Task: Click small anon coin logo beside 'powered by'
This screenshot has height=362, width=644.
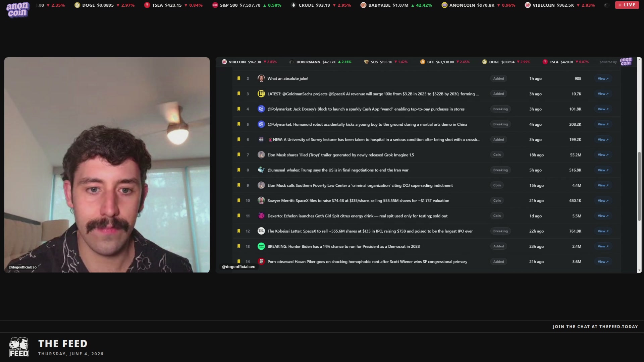Action: pyautogui.click(x=626, y=62)
